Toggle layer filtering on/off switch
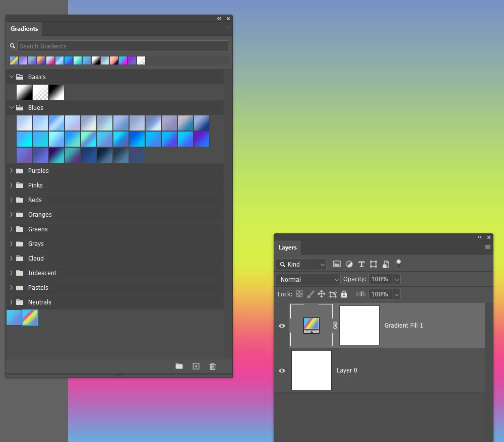Screen dimensions: 504x442 (x=399, y=264)
